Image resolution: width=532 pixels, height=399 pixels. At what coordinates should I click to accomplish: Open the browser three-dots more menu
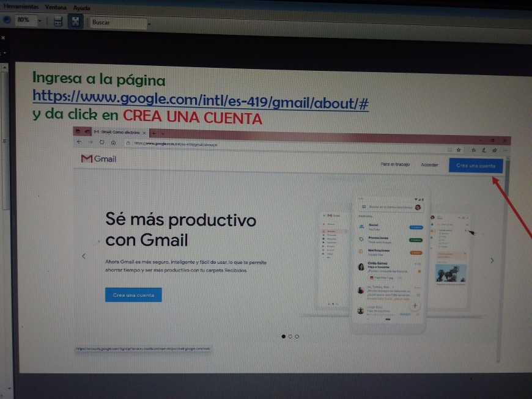tap(505, 150)
